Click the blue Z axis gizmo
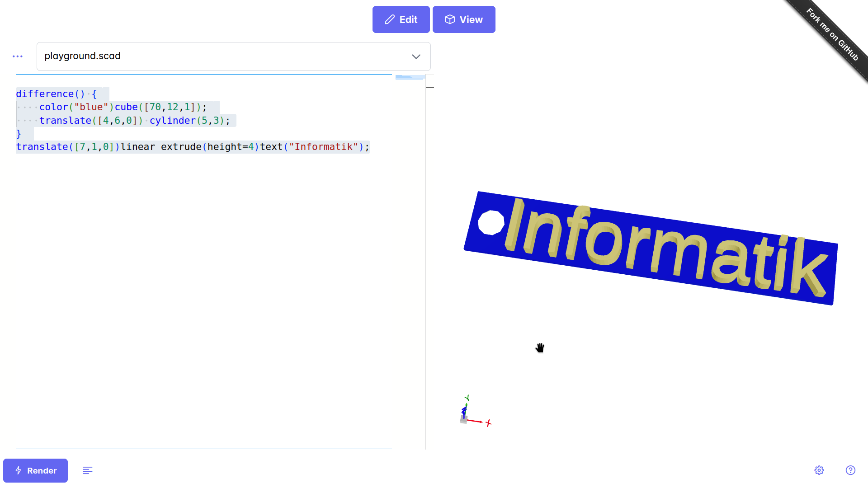868x488 pixels. (x=464, y=411)
